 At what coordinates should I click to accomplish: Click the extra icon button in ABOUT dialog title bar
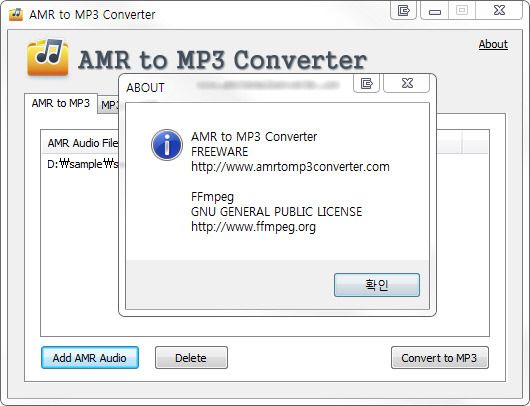[366, 83]
